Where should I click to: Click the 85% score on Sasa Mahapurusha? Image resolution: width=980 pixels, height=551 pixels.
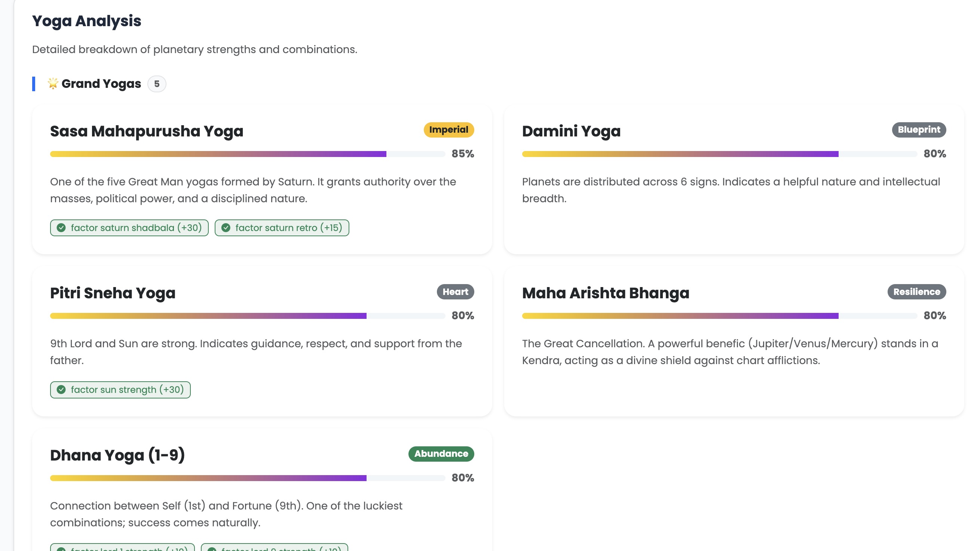click(x=463, y=154)
